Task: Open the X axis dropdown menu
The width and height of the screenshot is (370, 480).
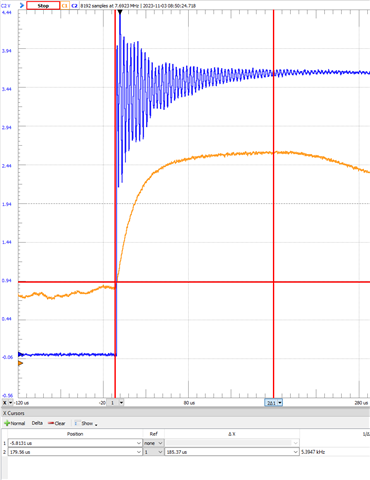Action: point(8,403)
